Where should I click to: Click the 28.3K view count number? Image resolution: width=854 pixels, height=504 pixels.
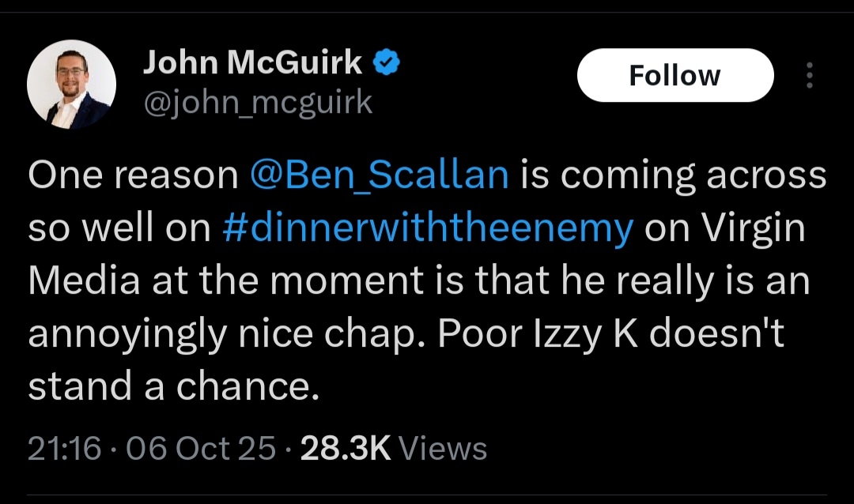point(346,449)
